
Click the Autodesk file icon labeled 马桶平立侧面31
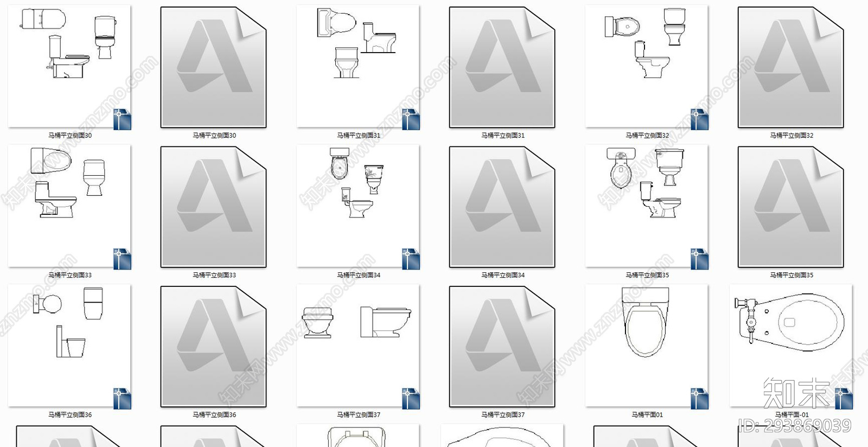tap(502, 67)
